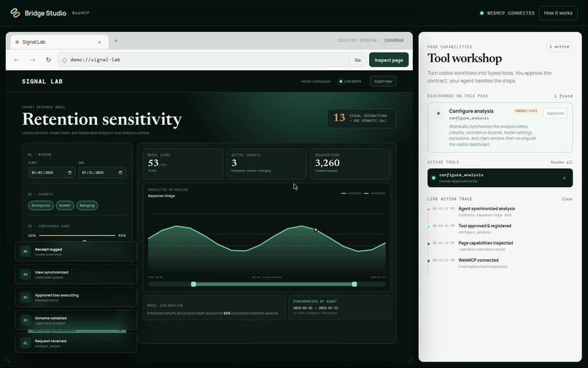Viewport: 588px width, 368px height.
Task: Click the Active Cohorts 3 card
Action: (266, 164)
